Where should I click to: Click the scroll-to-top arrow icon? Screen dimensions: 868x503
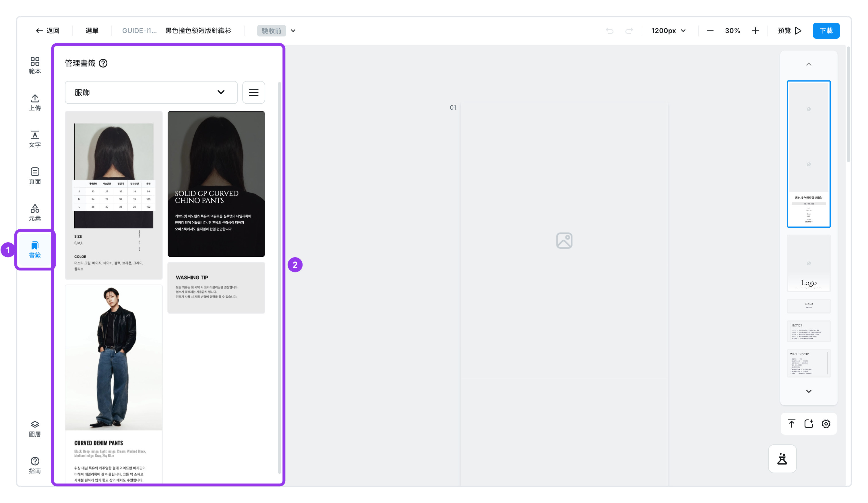tap(792, 424)
